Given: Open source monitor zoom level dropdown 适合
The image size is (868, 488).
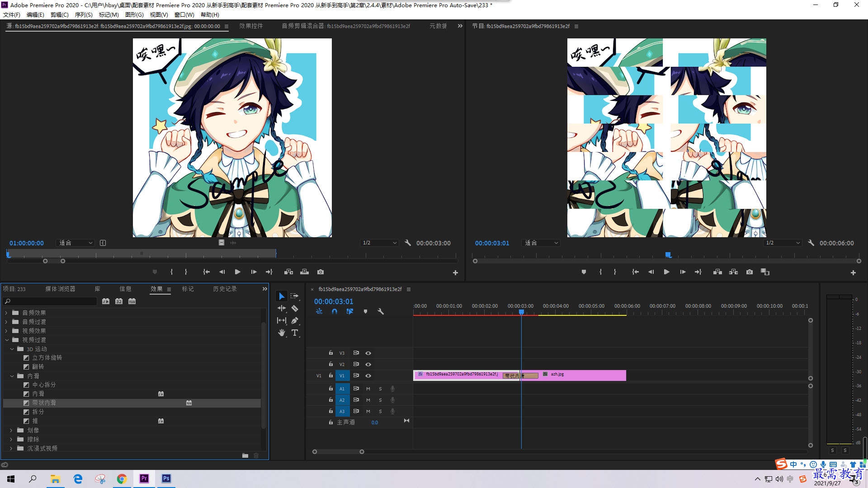Looking at the screenshot, I should click(x=75, y=243).
